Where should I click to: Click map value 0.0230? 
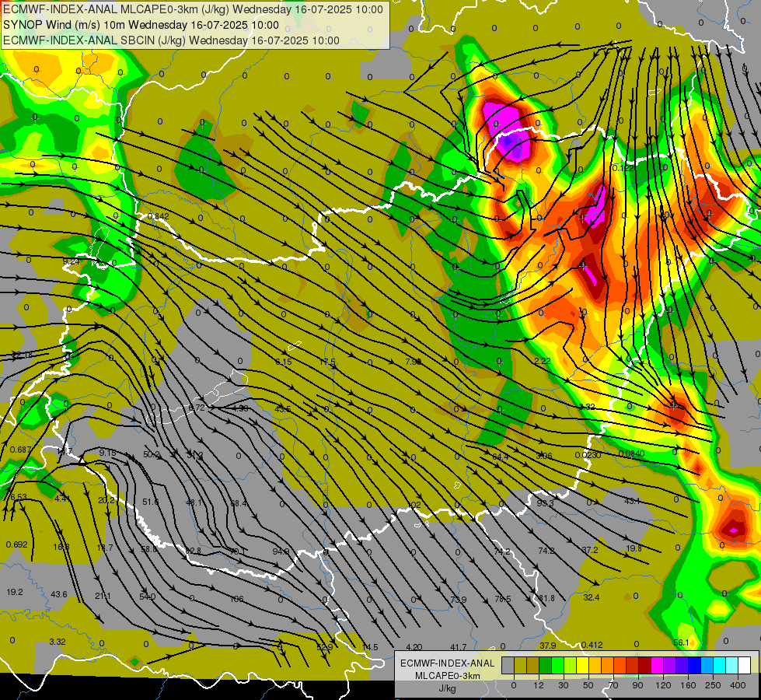click(x=588, y=455)
